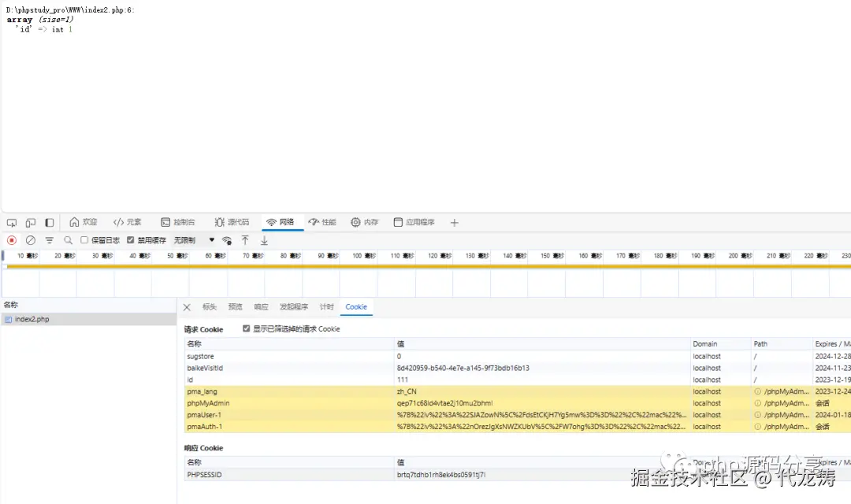Viewport: 851px width, 504px height.
Task: Click the pma_lang cookie name
Action: 202,391
